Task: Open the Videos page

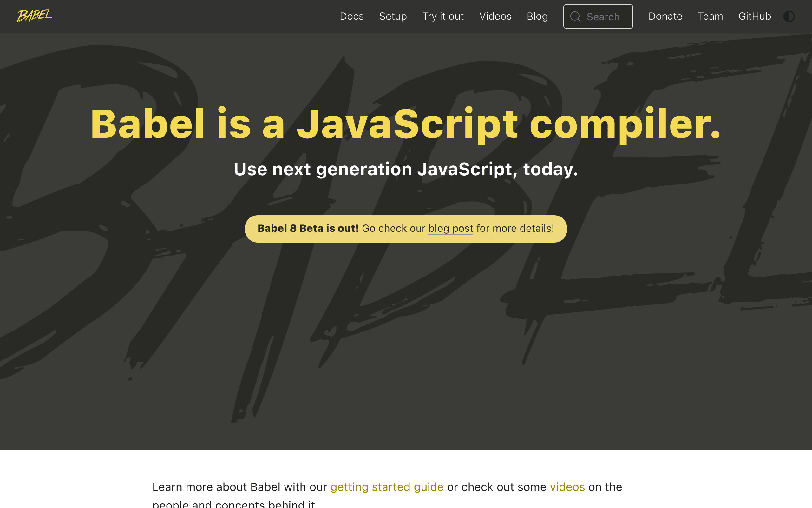Action: [495, 16]
